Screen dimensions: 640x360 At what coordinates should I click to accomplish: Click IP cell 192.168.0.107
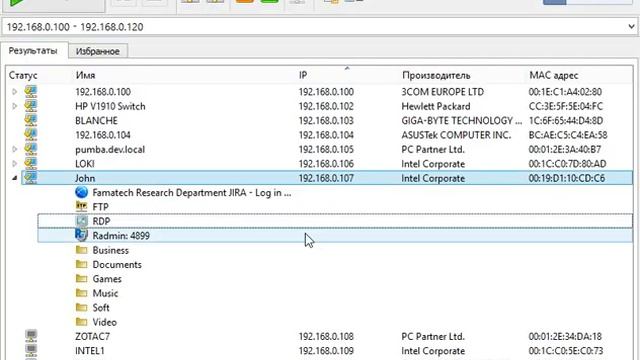pos(326,178)
